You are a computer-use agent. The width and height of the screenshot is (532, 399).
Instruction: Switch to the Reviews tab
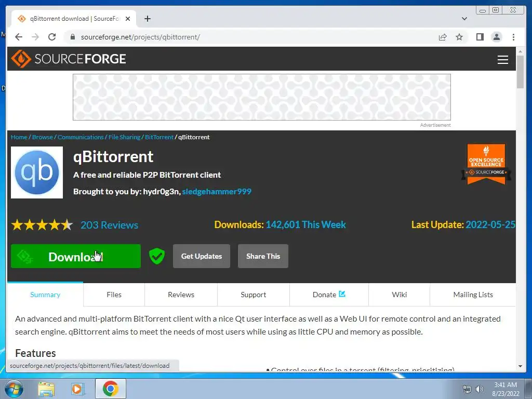pyautogui.click(x=181, y=295)
